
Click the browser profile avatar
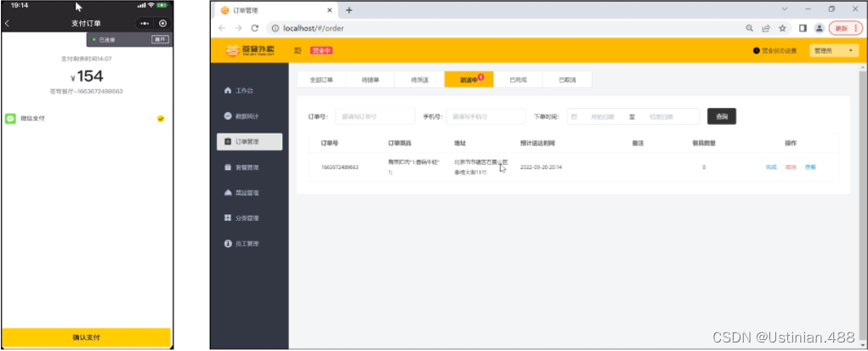click(x=820, y=28)
